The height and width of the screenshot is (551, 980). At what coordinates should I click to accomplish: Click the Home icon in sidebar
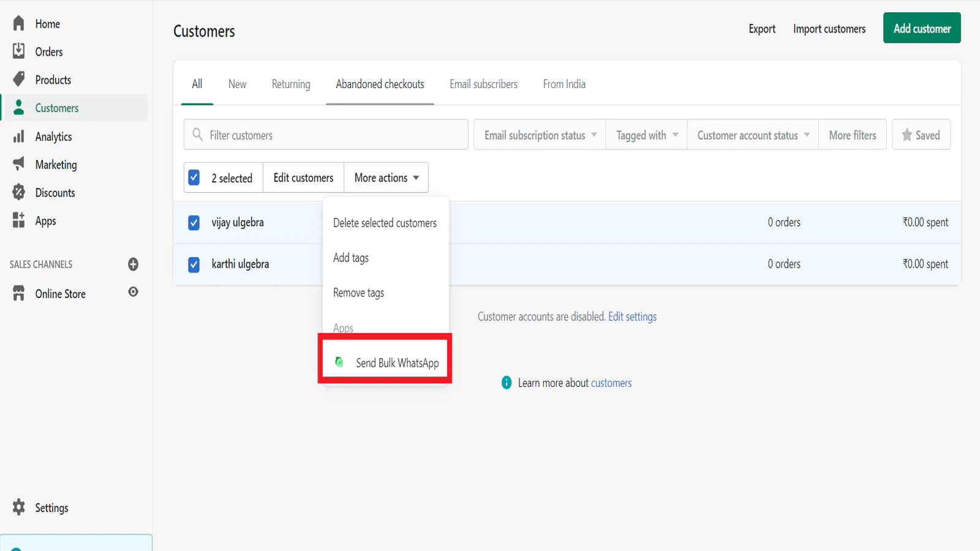click(x=19, y=24)
